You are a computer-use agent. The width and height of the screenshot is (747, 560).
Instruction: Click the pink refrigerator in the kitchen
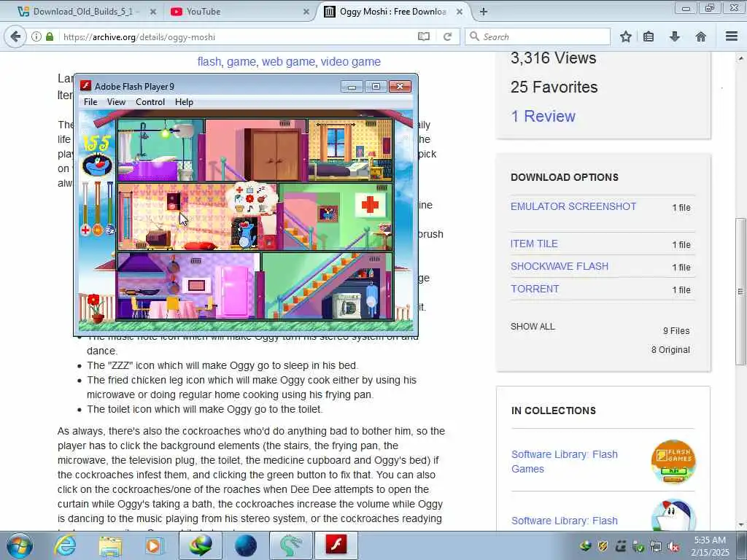[234, 292]
